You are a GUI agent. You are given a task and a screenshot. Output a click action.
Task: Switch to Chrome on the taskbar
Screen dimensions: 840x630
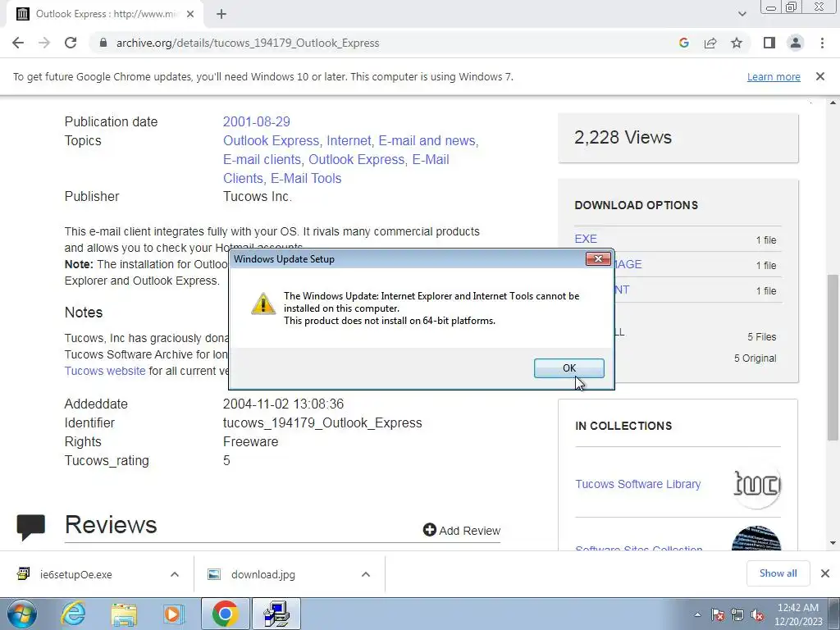[x=225, y=614]
